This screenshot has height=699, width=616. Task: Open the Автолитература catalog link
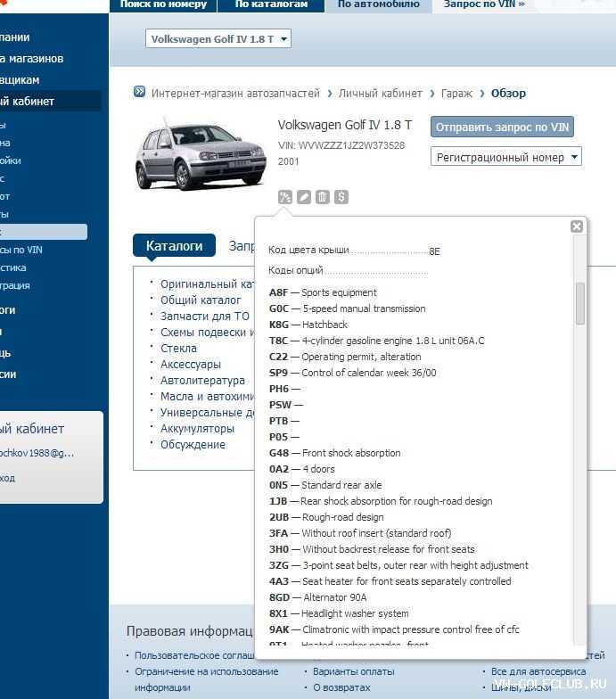203,380
